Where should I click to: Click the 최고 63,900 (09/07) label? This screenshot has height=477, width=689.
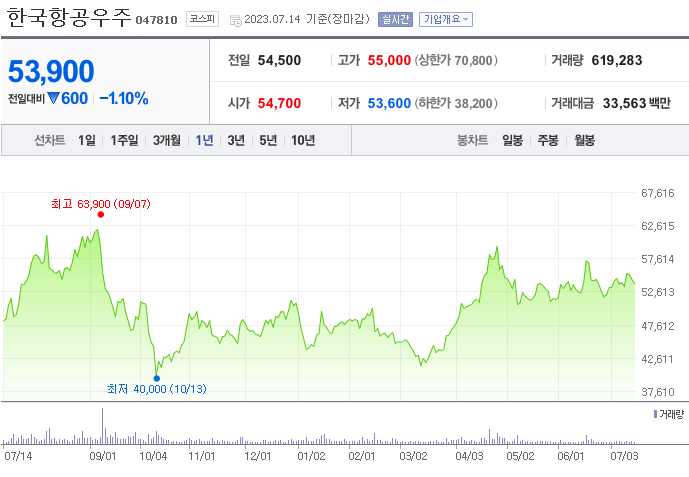[101, 204]
